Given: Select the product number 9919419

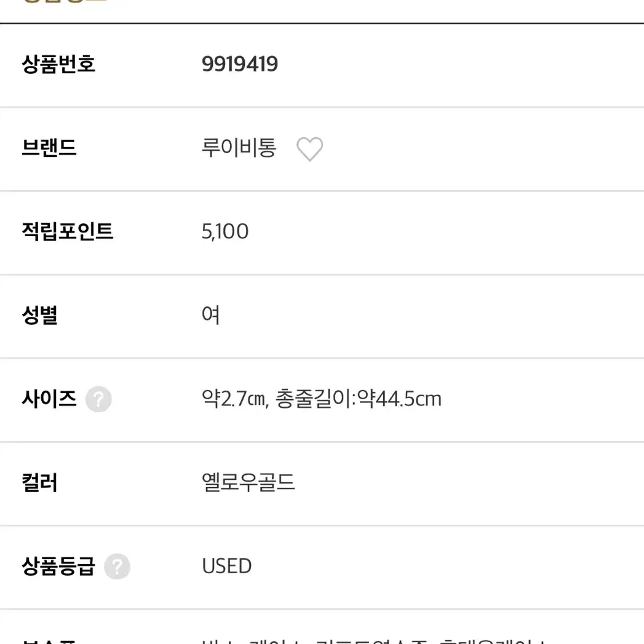Looking at the screenshot, I should 240,64.
